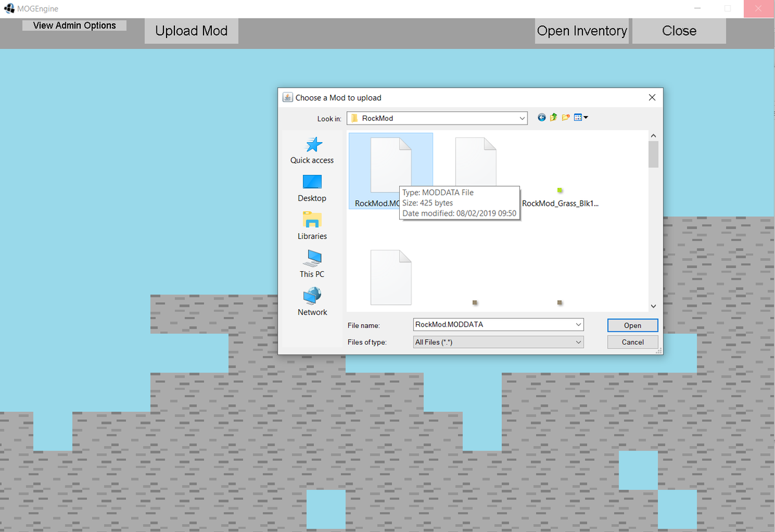Create a new folder

tap(566, 118)
